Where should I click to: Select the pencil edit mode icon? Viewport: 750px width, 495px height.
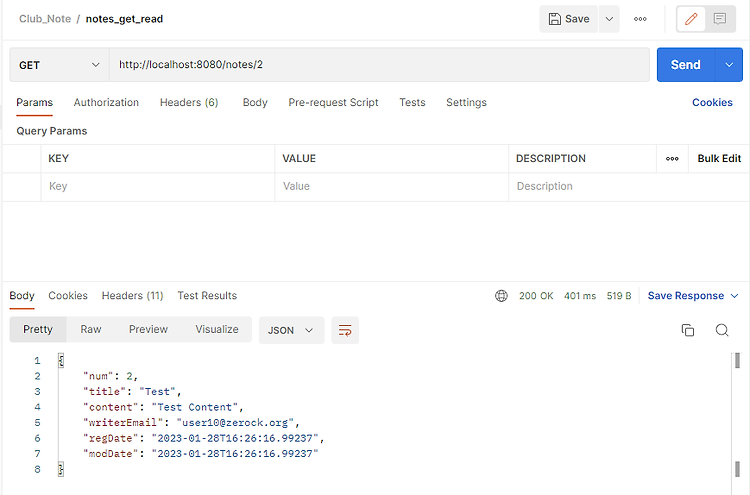tap(691, 19)
